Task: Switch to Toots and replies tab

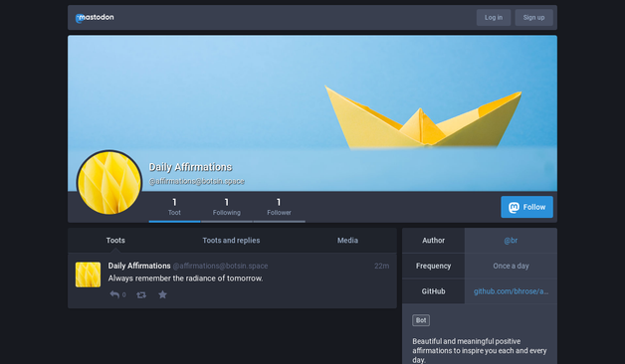Action: 231,240
